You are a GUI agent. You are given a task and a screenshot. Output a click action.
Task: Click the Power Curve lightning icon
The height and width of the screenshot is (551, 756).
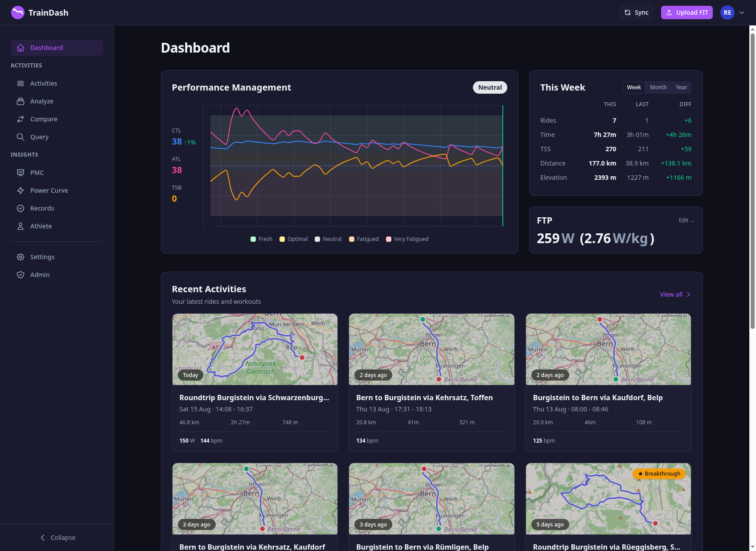(x=21, y=191)
